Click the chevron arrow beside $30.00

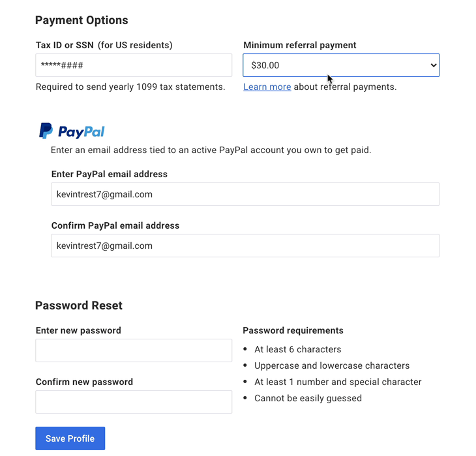coord(434,65)
